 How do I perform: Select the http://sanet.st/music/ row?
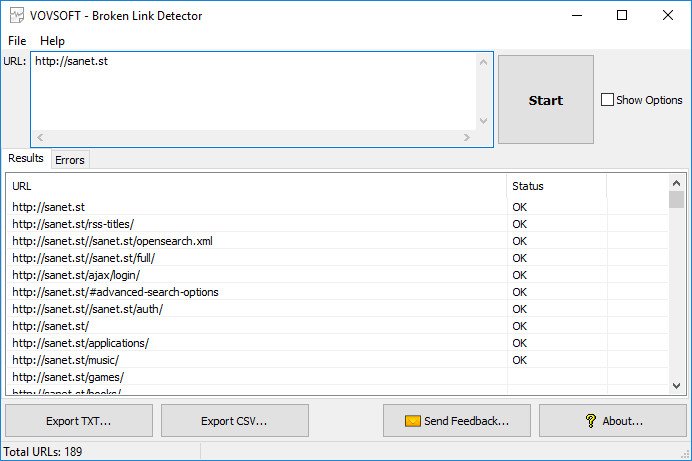(x=338, y=360)
